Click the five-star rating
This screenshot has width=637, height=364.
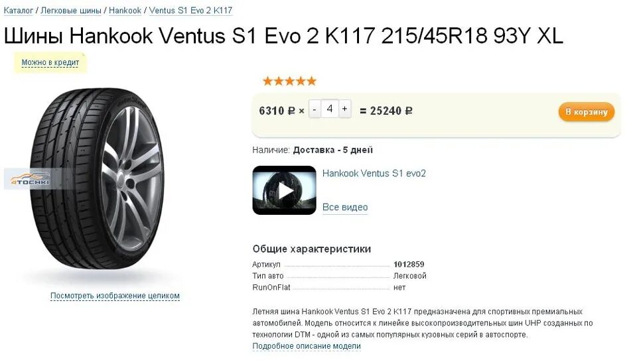[289, 81]
